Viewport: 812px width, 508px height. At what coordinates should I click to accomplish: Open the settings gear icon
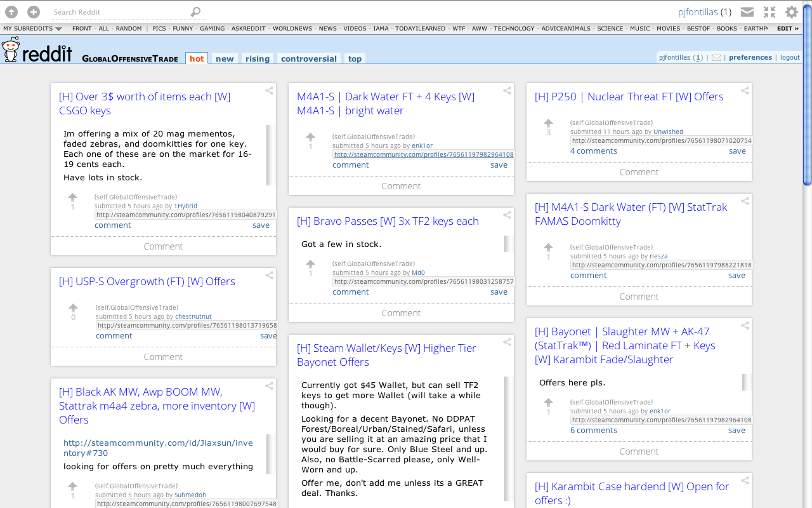pyautogui.click(x=792, y=11)
